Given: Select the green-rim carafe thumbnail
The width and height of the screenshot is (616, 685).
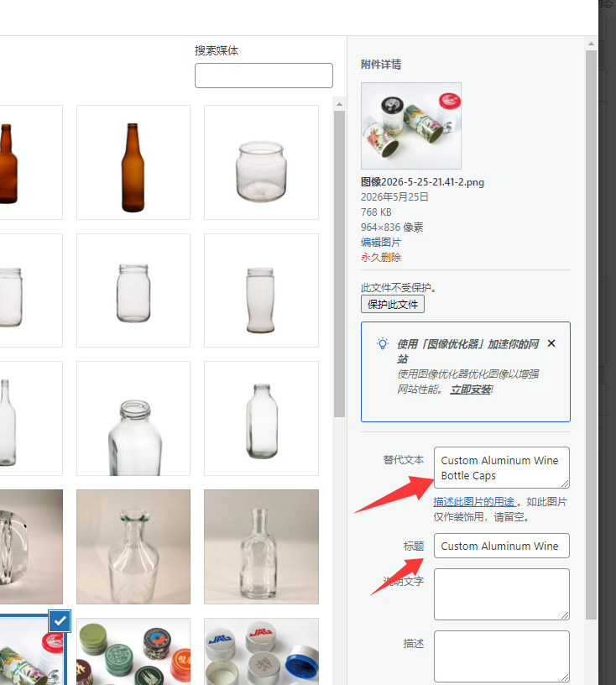Looking at the screenshot, I should coord(133,547).
